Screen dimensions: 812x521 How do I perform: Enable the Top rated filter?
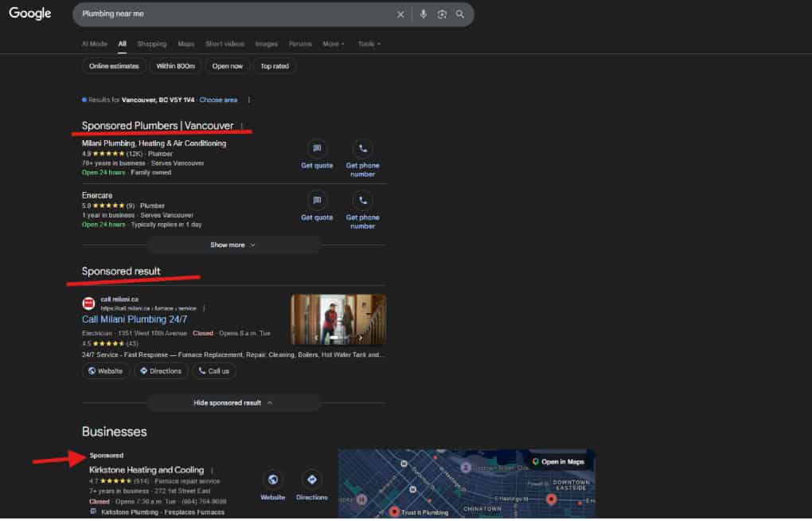click(x=275, y=66)
